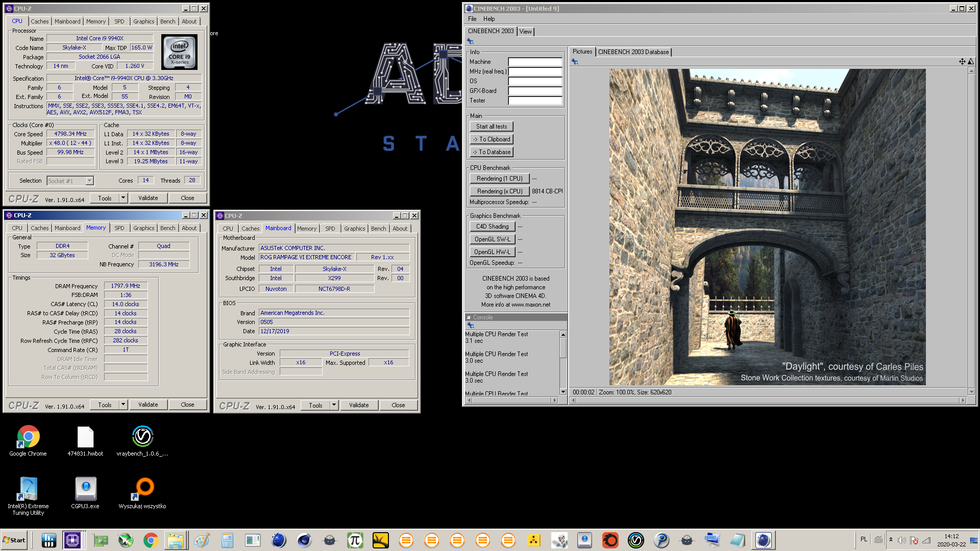Click the MHz (real freq.) input field
The height and width of the screenshot is (551, 980).
pyautogui.click(x=535, y=71)
